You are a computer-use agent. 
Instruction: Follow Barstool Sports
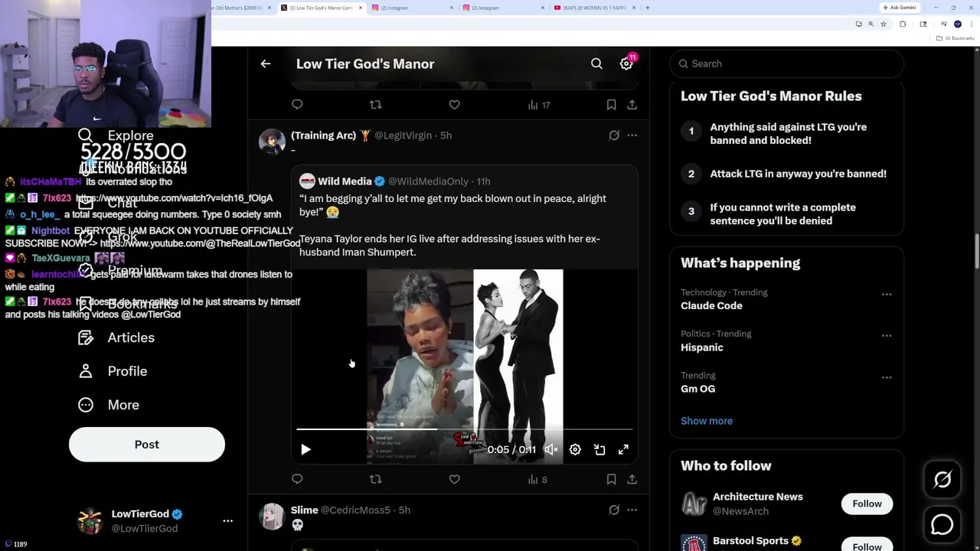[867, 546]
